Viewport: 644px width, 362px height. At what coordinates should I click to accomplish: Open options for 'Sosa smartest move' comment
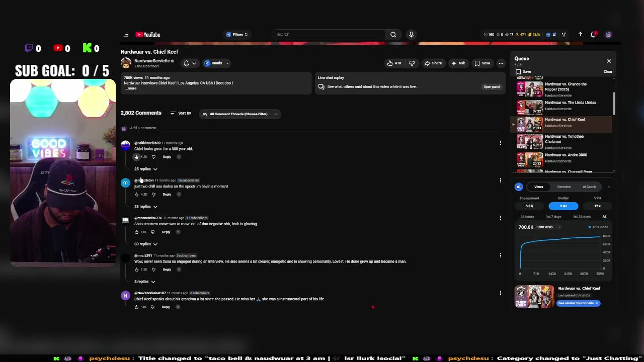click(x=500, y=218)
